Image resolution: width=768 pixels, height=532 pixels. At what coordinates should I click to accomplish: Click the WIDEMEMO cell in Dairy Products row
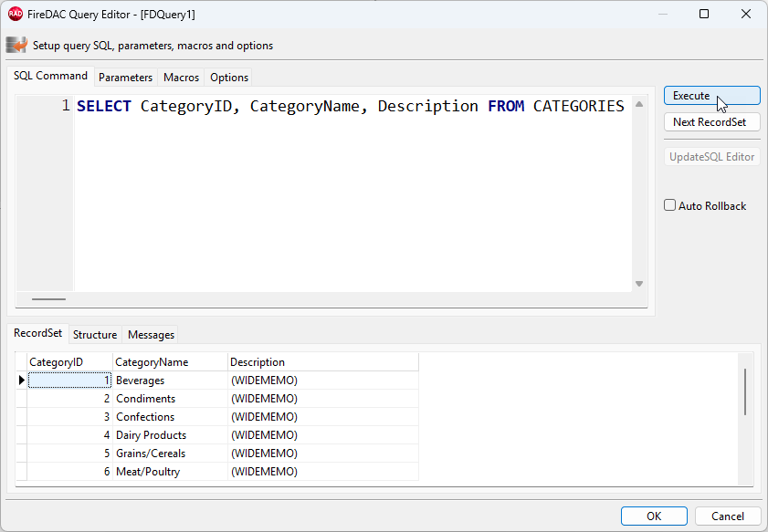pos(323,435)
